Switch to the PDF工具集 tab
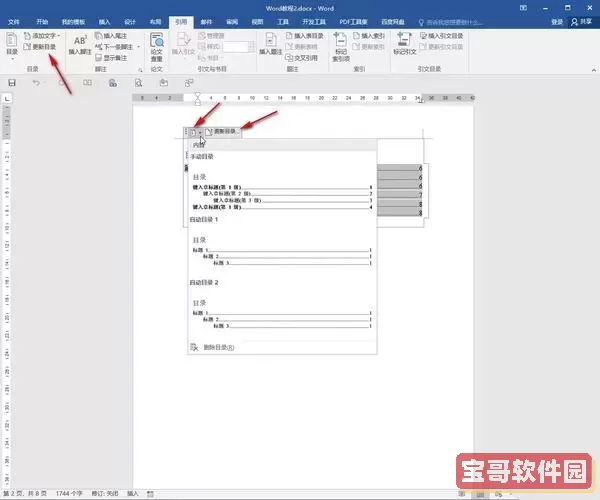Screen dimensions: 600x500 click(353, 22)
